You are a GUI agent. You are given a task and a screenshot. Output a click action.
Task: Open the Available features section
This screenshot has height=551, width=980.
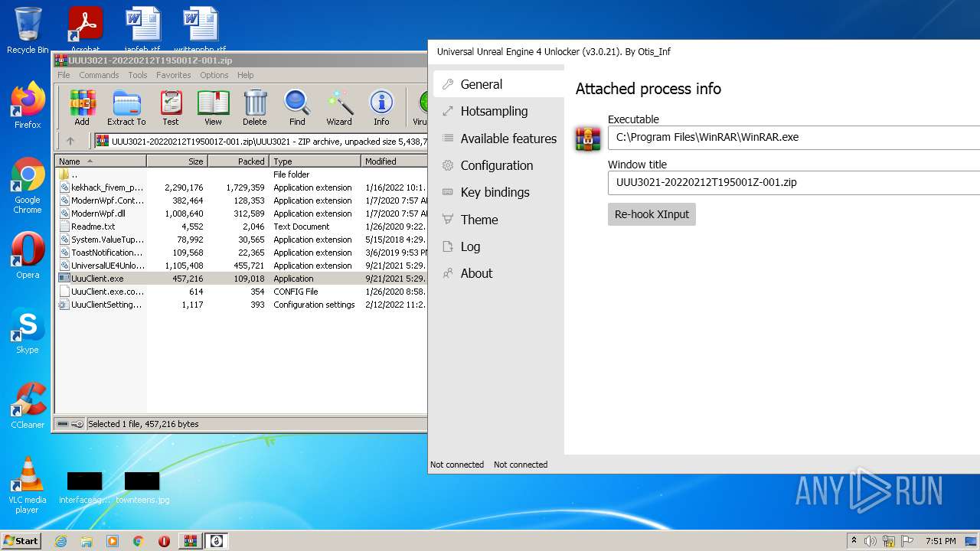click(x=498, y=139)
